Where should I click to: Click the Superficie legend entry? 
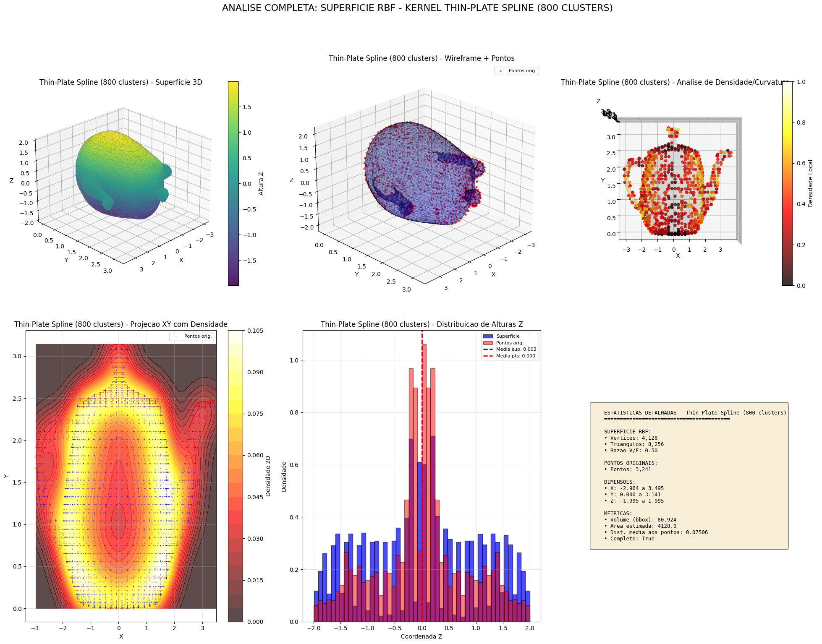(508, 336)
